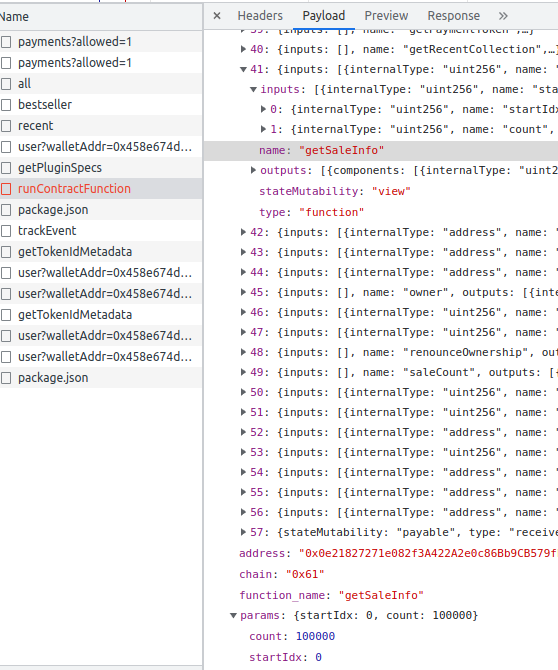Expand the outputs array of item 41

coord(253,170)
